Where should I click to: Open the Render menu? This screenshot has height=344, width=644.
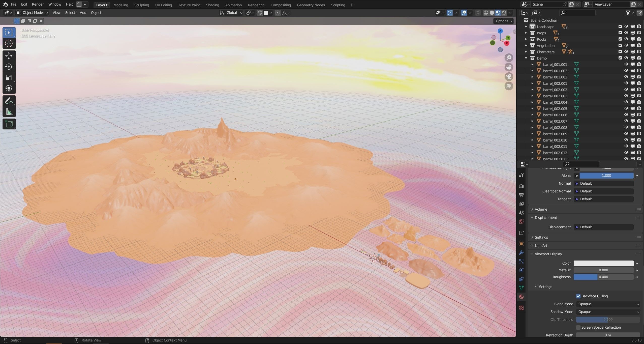pyautogui.click(x=38, y=4)
